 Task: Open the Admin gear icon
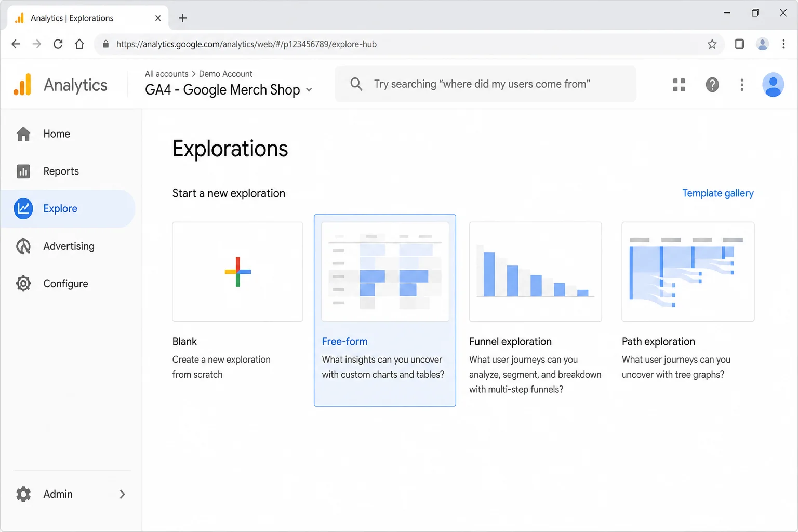23,494
